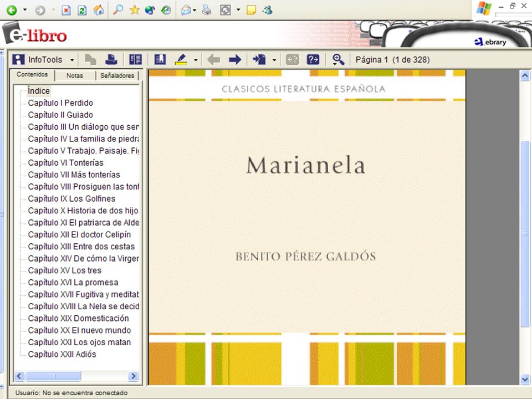Open the Messenger icon in browser toolbar
Screen dimensions: 532x399
point(267,10)
